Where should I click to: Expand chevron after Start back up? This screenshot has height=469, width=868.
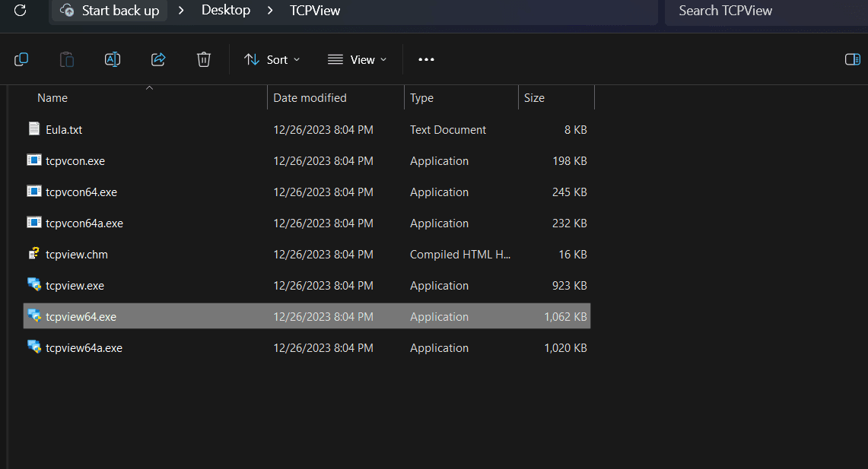(x=181, y=11)
